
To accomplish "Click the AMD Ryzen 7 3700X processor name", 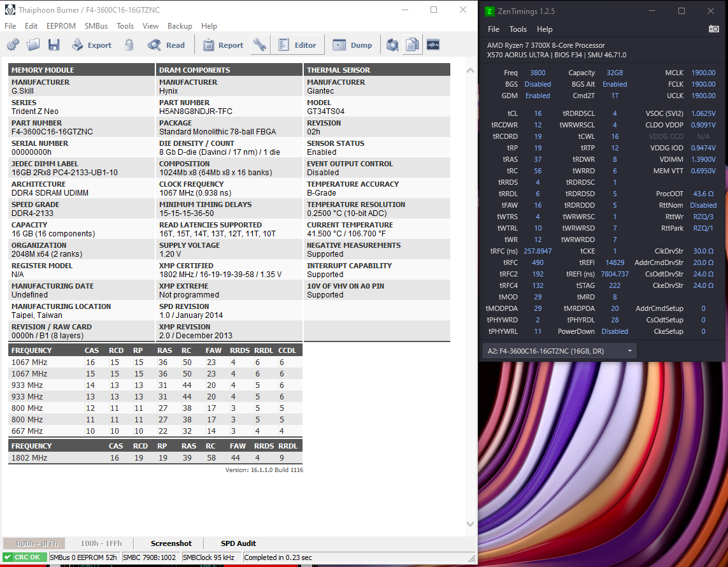I will (x=546, y=45).
